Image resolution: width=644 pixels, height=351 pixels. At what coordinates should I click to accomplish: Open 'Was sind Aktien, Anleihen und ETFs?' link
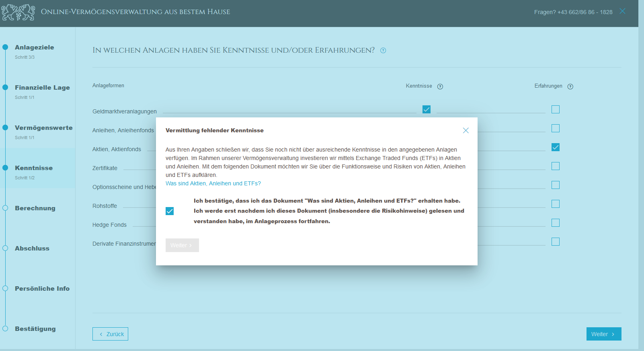point(213,183)
